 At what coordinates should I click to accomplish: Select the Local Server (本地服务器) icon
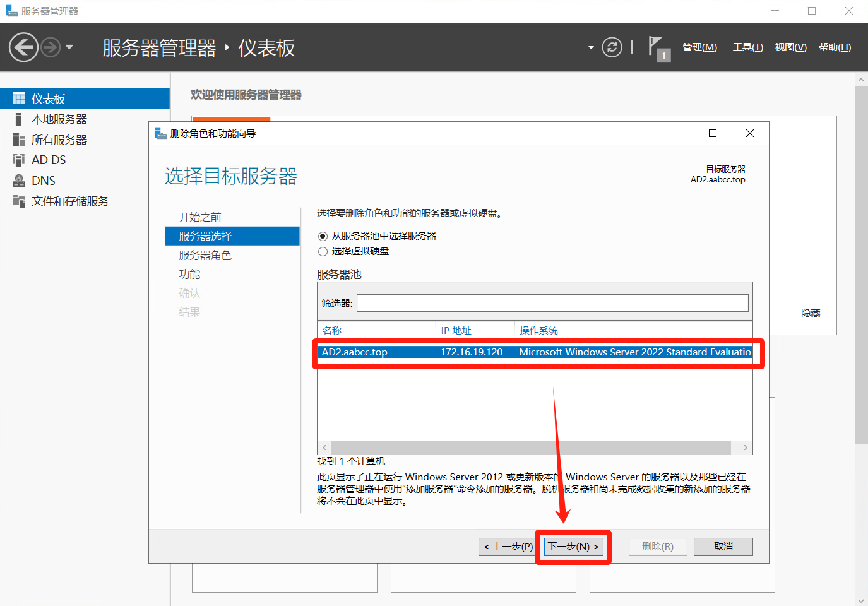pyautogui.click(x=19, y=119)
